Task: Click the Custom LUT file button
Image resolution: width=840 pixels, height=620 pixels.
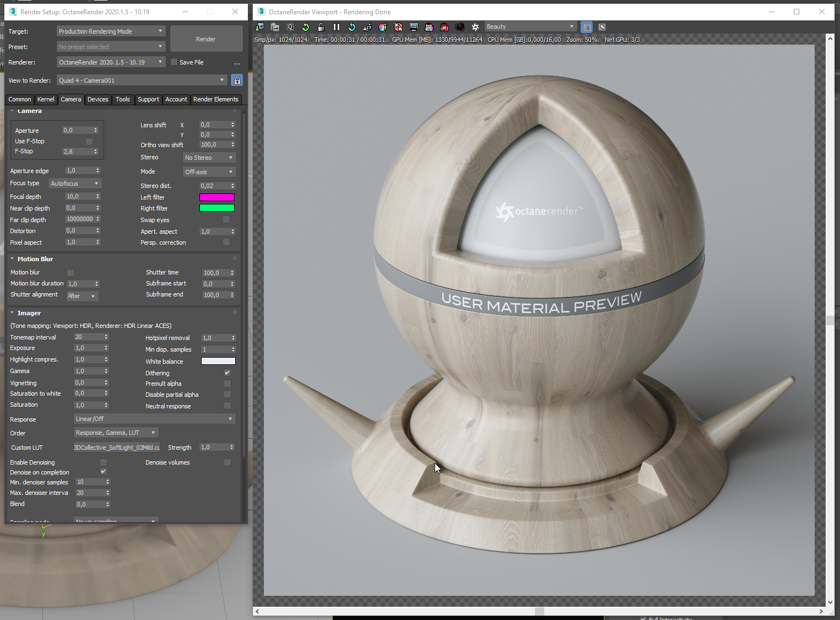Action: tap(117, 447)
